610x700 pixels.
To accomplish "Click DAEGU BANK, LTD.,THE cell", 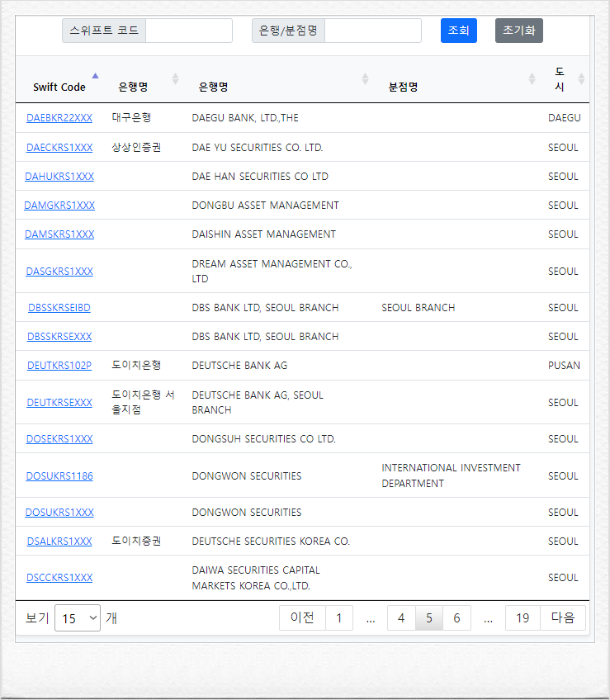I will tap(245, 118).
